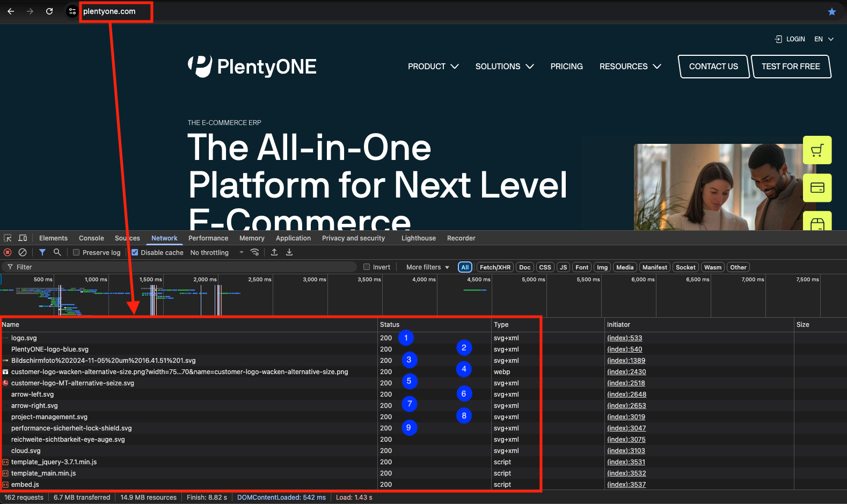The image size is (847, 504).
Task: Click the Filter text input field
Action: point(182,267)
